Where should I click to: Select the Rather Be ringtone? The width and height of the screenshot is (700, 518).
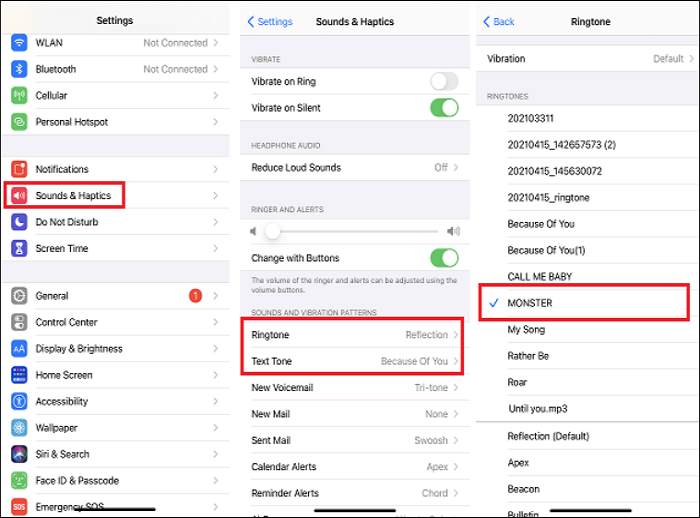point(587,356)
